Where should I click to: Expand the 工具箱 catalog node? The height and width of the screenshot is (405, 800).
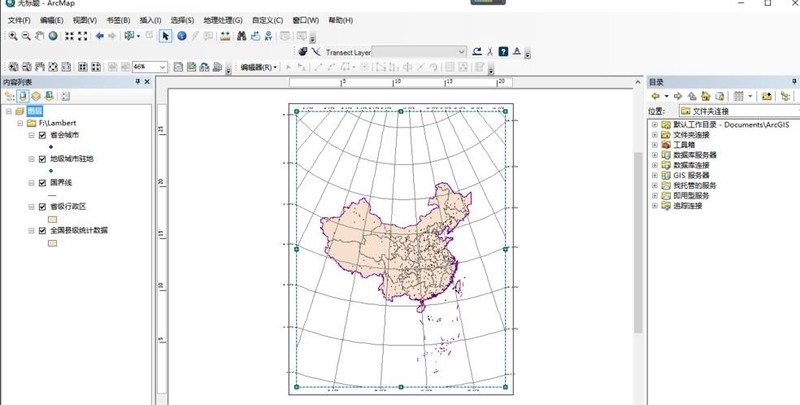tap(655, 145)
